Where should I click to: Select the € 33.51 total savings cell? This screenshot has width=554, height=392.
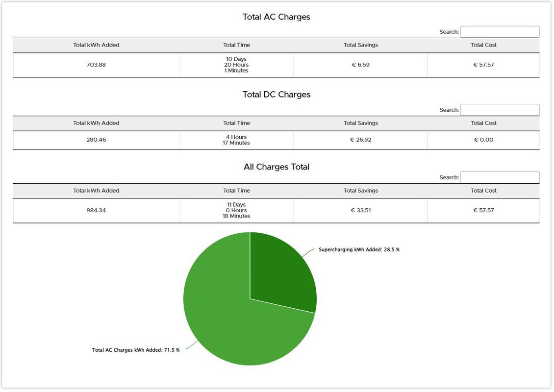point(360,211)
